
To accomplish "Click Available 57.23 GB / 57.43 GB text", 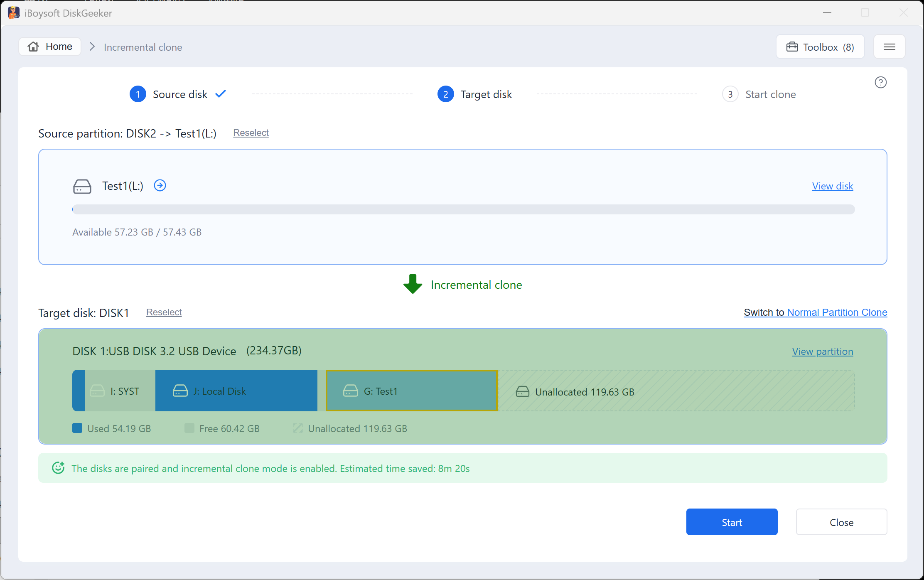I will pos(137,232).
